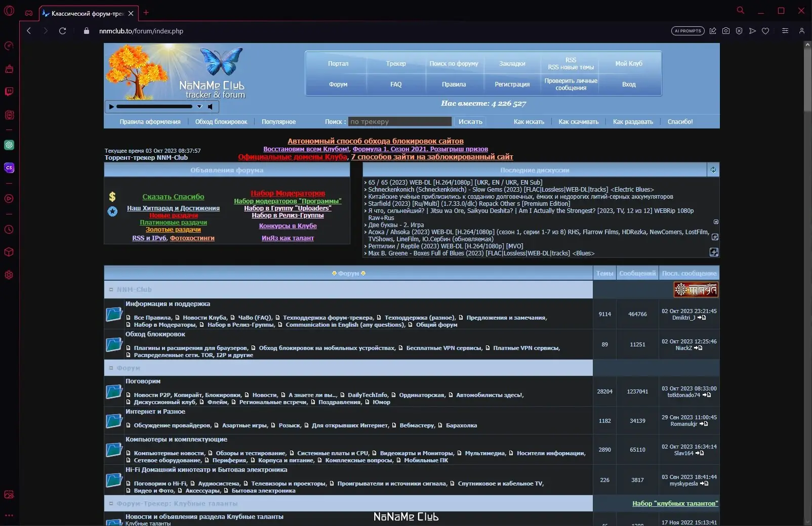Open Обход блокировок link in blue bar

click(x=221, y=122)
